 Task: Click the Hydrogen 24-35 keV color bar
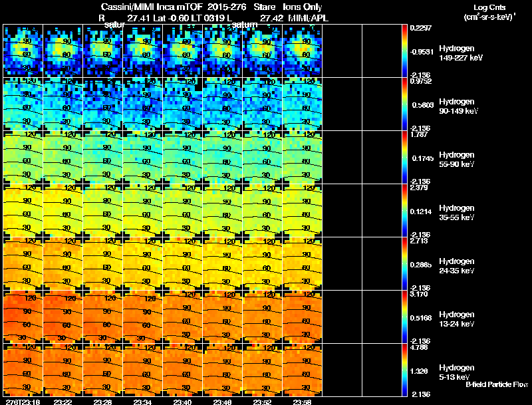[x=404, y=263]
